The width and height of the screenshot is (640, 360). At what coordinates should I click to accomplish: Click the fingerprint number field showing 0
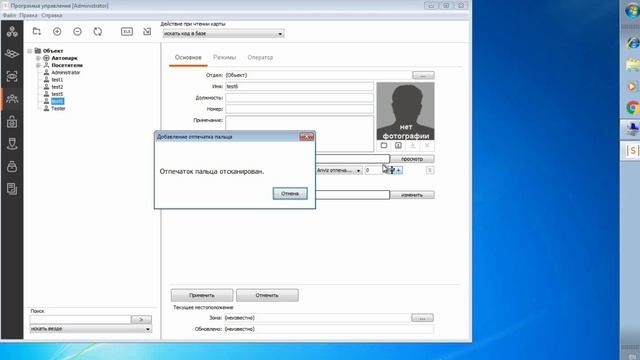374,170
